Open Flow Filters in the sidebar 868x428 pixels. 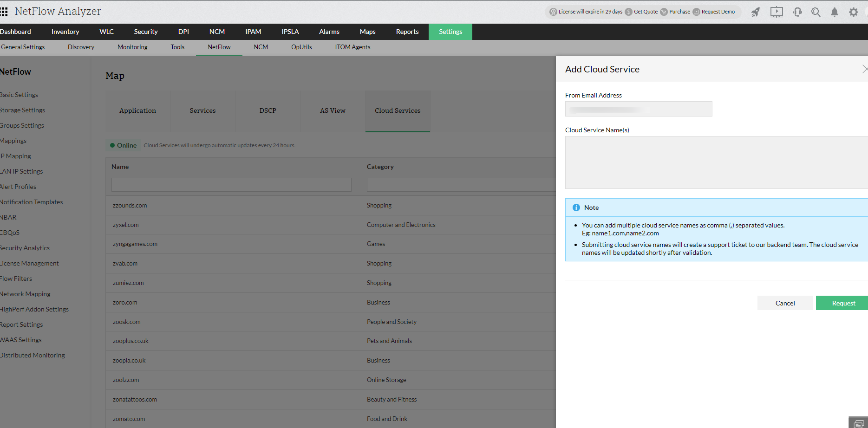tap(16, 279)
